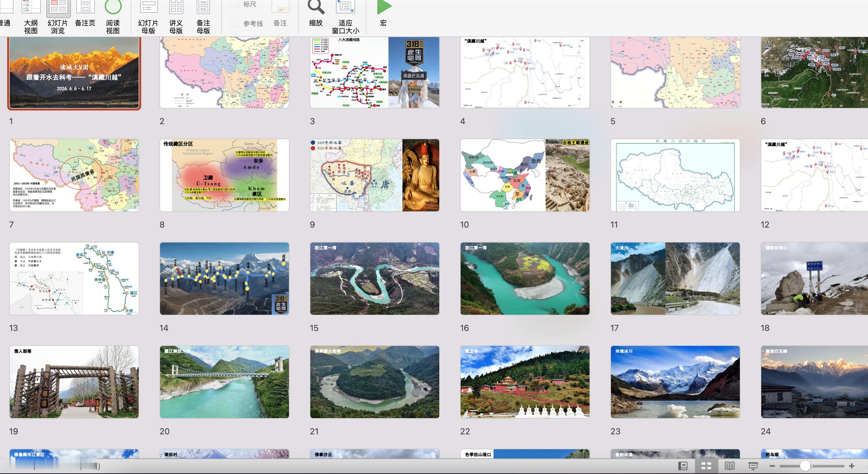Select slide 7 民国西康省 thumbnail
868x474 pixels.
74,175
